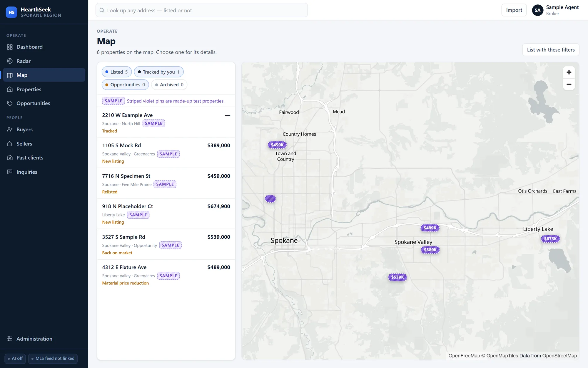Toggle the Listed filter chip

117,72
